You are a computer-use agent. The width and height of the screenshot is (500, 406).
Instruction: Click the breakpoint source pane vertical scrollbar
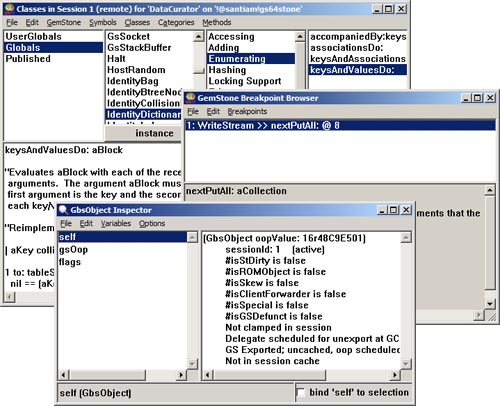click(x=489, y=247)
